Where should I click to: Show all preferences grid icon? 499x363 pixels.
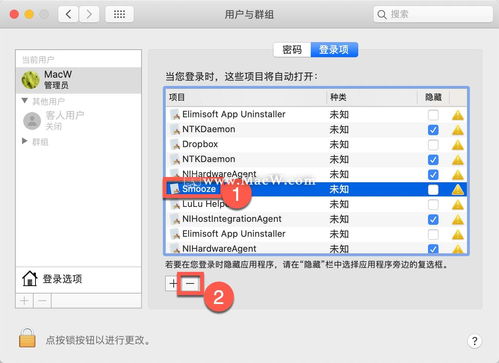(119, 14)
